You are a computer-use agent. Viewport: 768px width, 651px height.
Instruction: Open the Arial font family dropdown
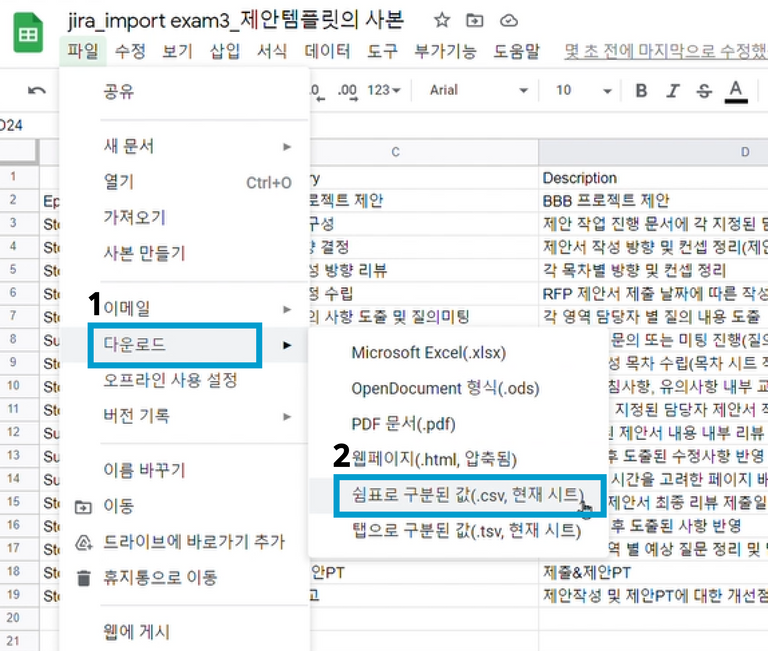pos(478,91)
